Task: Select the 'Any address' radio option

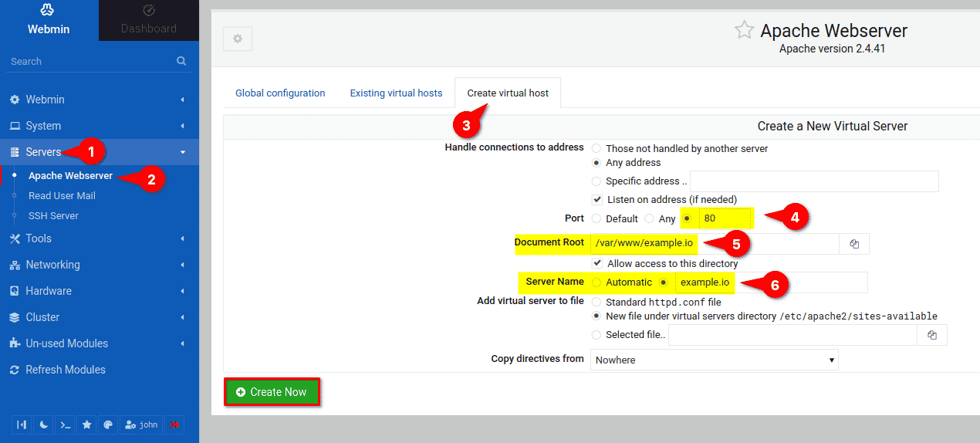Action: coord(596,163)
